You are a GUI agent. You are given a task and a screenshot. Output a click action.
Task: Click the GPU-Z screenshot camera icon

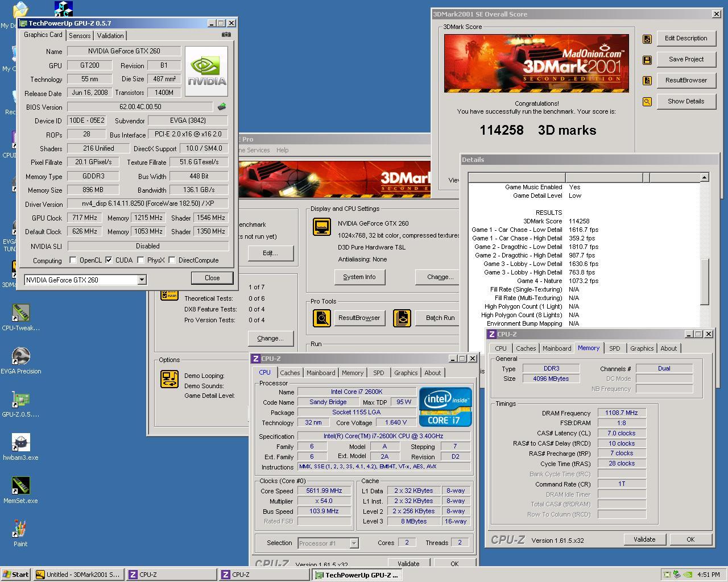point(226,35)
